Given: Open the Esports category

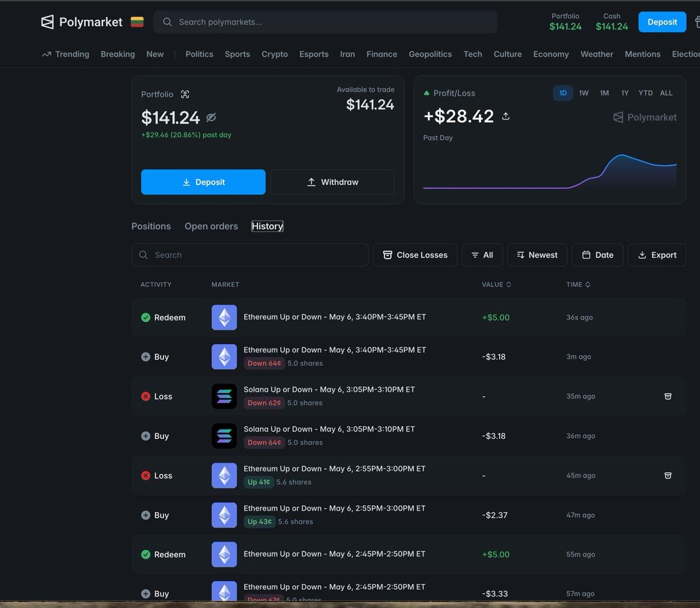Looking at the screenshot, I should click(x=314, y=54).
